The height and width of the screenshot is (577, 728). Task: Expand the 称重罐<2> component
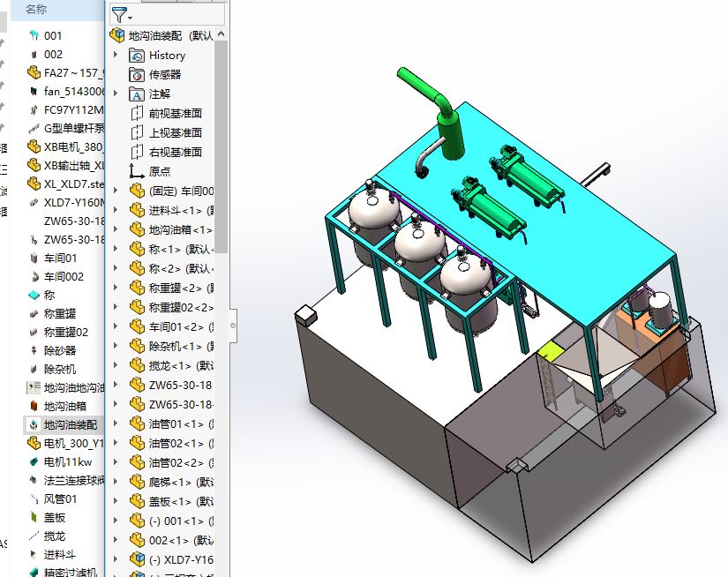pyautogui.click(x=116, y=288)
